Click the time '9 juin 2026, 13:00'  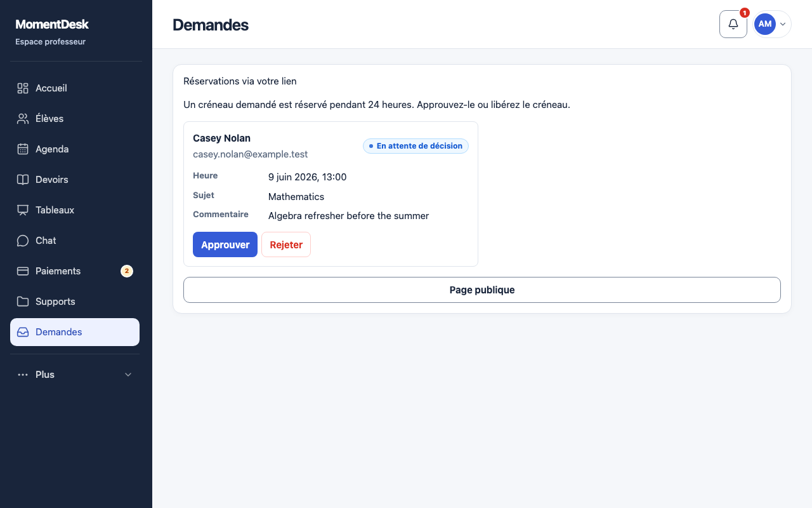(x=308, y=177)
